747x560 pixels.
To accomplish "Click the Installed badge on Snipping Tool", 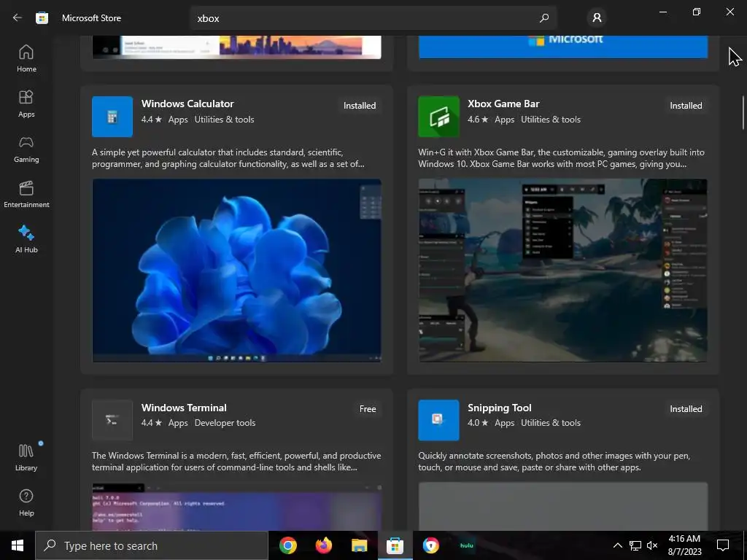I will pyautogui.click(x=686, y=409).
